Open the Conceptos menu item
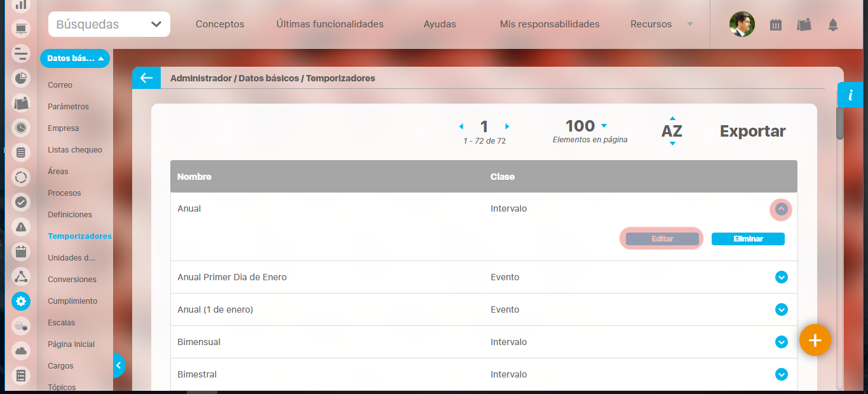Viewport: 868px width, 394px height. pos(220,24)
